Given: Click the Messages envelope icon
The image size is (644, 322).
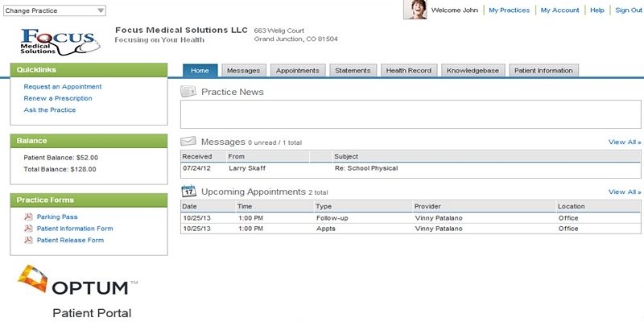Looking at the screenshot, I should click(x=188, y=142).
